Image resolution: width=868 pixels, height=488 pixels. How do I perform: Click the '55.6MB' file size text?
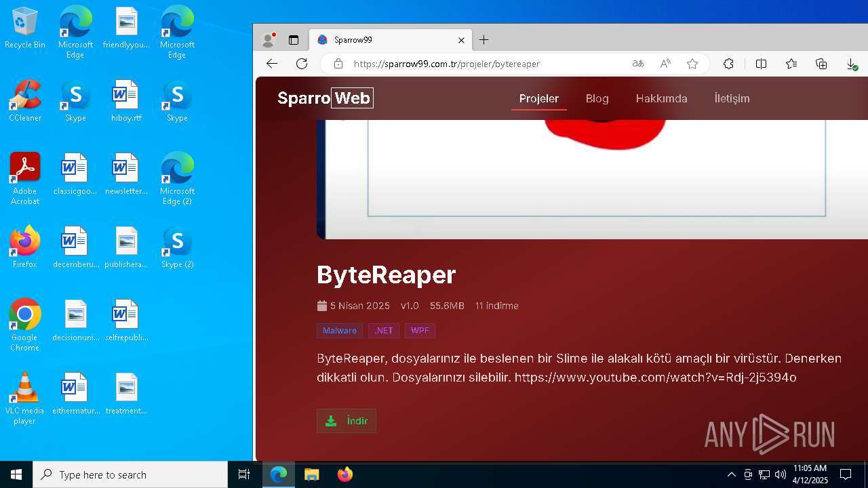[x=447, y=306]
